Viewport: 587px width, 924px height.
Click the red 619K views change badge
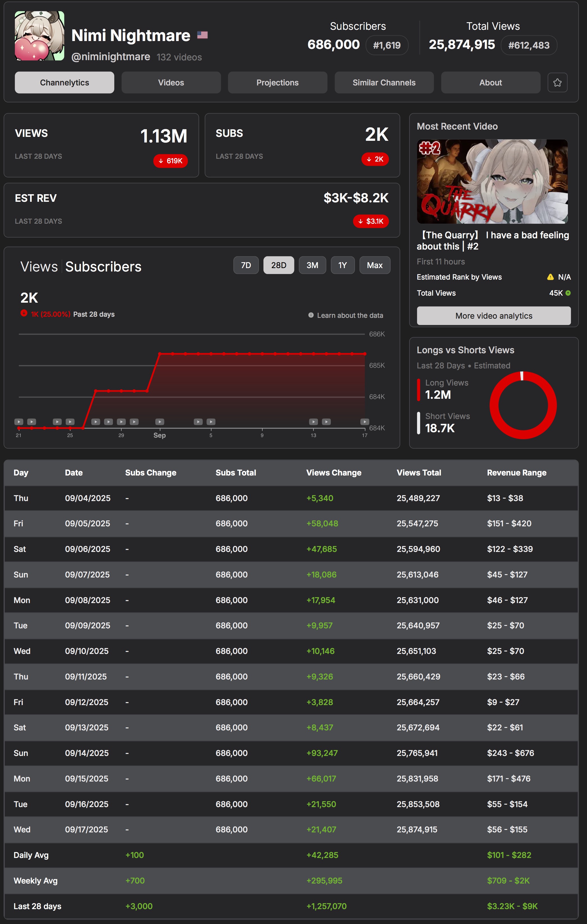(170, 161)
